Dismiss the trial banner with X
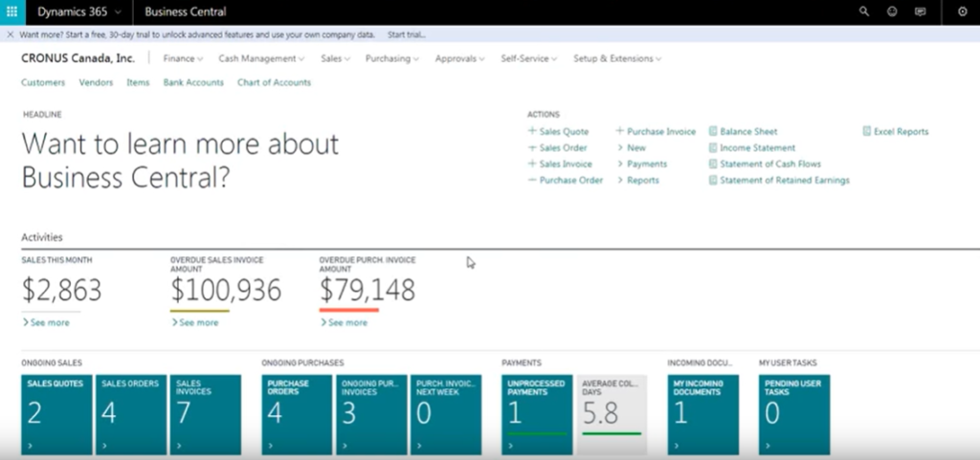The height and width of the screenshot is (460, 980). pyautogui.click(x=10, y=34)
